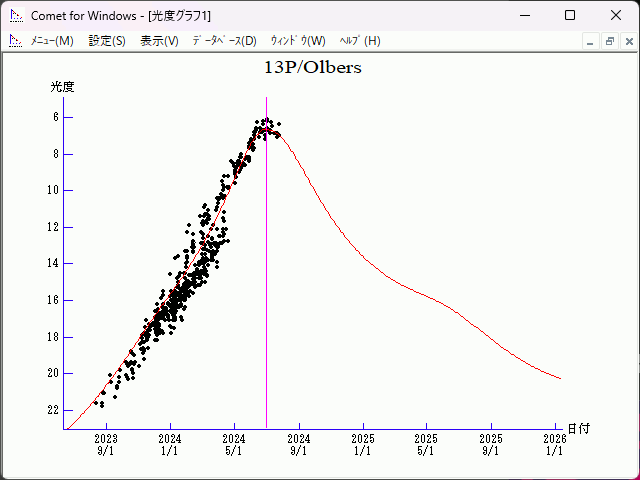Viewport: 640px width, 480px height.
Task: Open the メニュー(M) menu
Action: click(x=52, y=41)
